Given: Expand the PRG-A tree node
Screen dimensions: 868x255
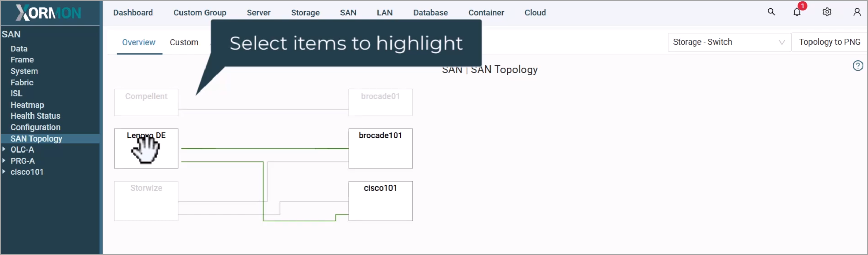Looking at the screenshot, I should (4, 161).
